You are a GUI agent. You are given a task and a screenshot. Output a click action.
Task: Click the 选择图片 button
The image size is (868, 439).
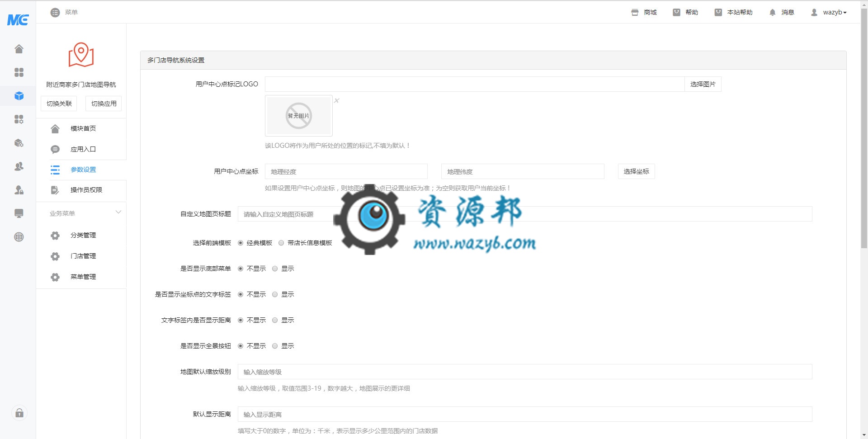[x=703, y=84]
